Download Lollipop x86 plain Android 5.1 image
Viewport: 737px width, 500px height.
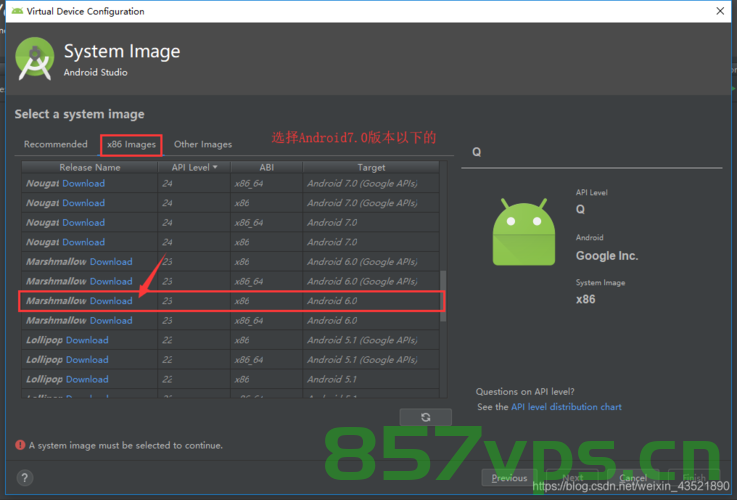(x=87, y=380)
